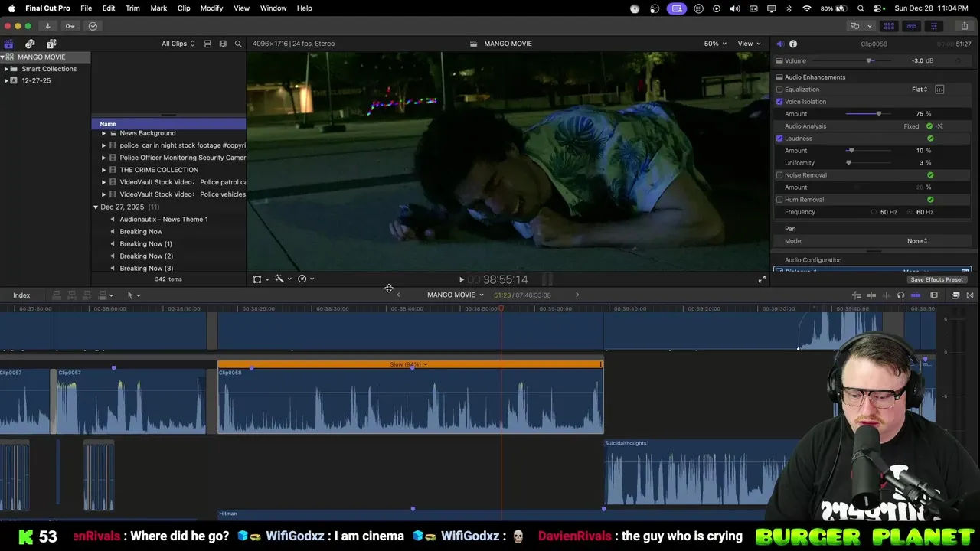980x551 pixels.
Task: Open the Modify menu
Action: point(211,8)
